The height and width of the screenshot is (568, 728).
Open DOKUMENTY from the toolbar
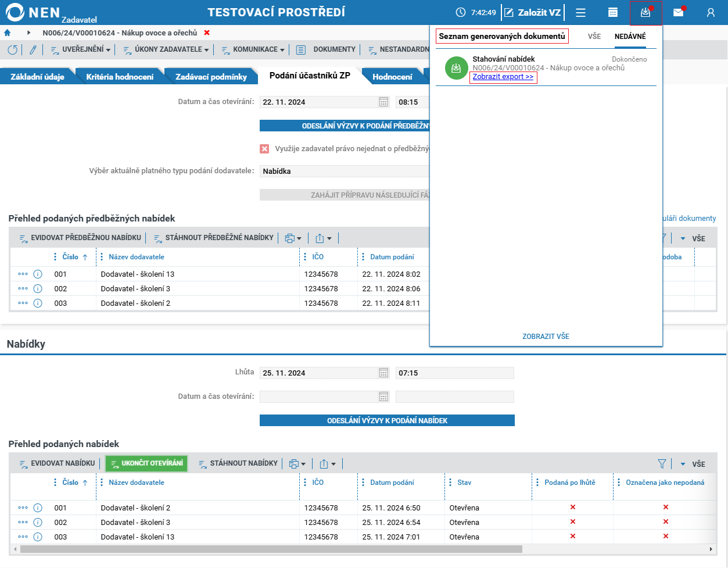(326, 50)
